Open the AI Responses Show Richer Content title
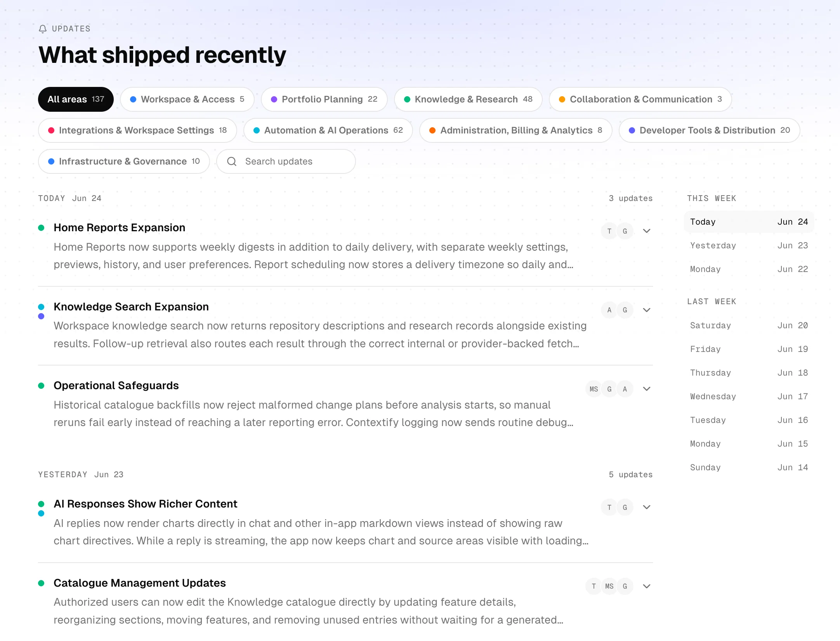The image size is (840, 641). 146,504
